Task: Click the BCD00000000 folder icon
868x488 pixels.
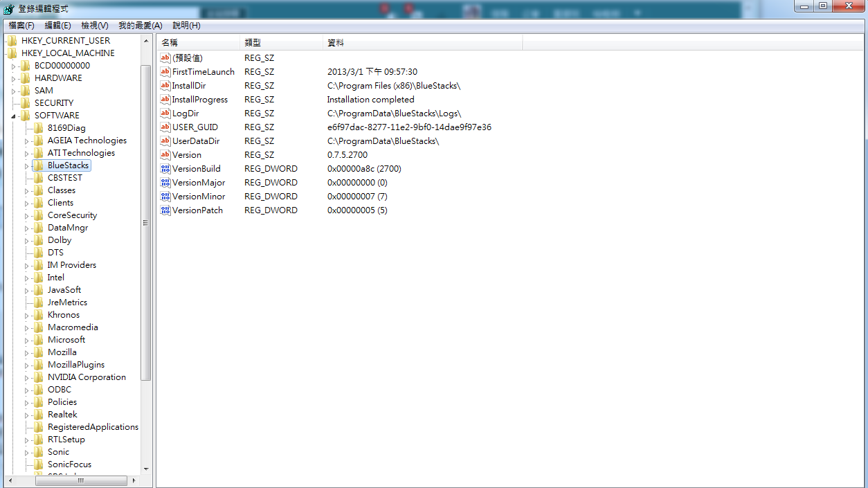Action: tap(26, 66)
